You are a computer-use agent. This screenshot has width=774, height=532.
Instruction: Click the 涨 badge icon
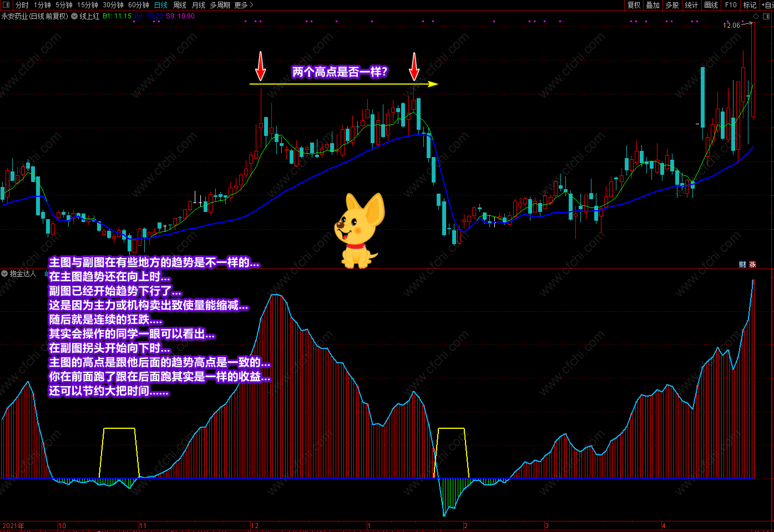753,264
